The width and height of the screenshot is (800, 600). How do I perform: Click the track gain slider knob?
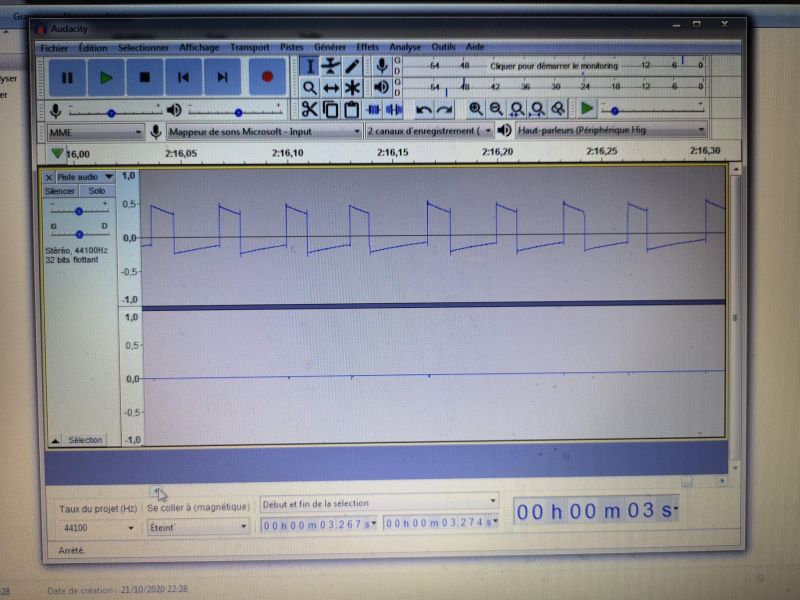(x=79, y=210)
